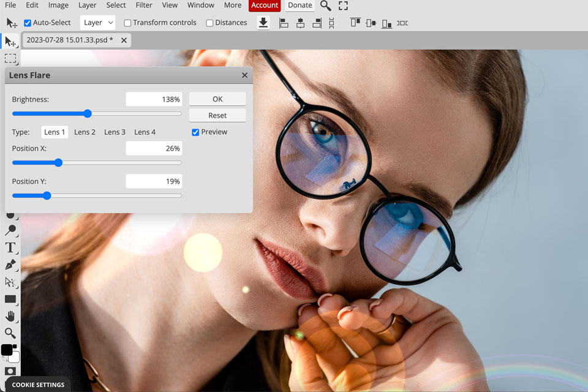Choose Lens 4 flare type
Viewport: 588px width, 392px height.
tap(145, 132)
